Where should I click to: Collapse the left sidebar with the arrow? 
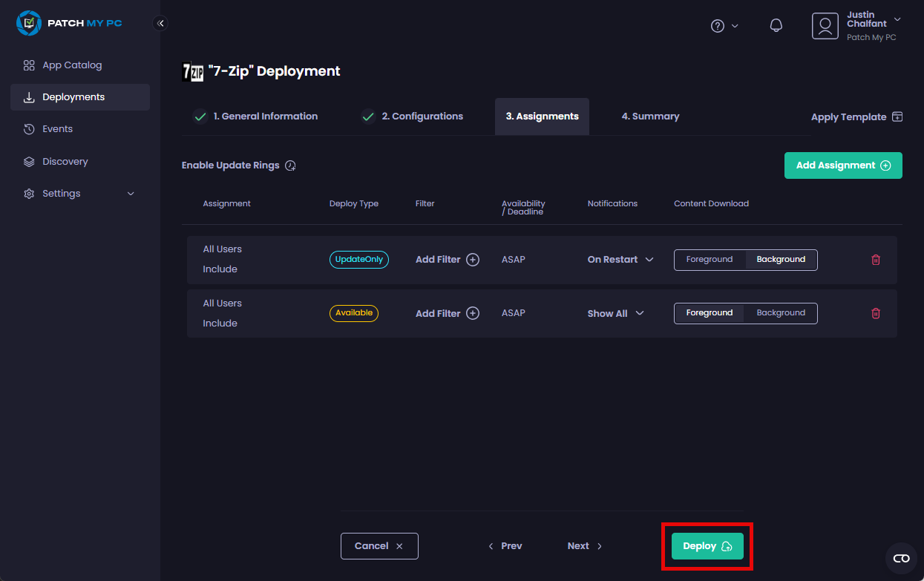(x=160, y=23)
